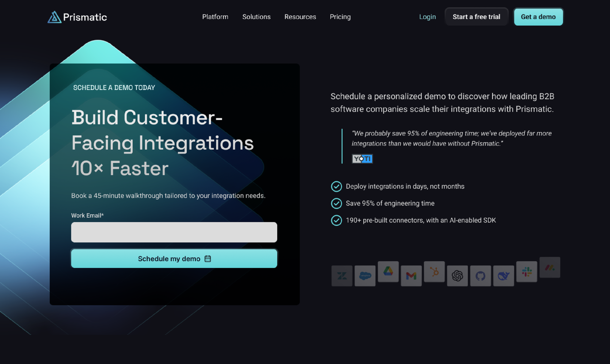Click the HubSpot connector icon
This screenshot has width=610, height=364.
coord(434,272)
